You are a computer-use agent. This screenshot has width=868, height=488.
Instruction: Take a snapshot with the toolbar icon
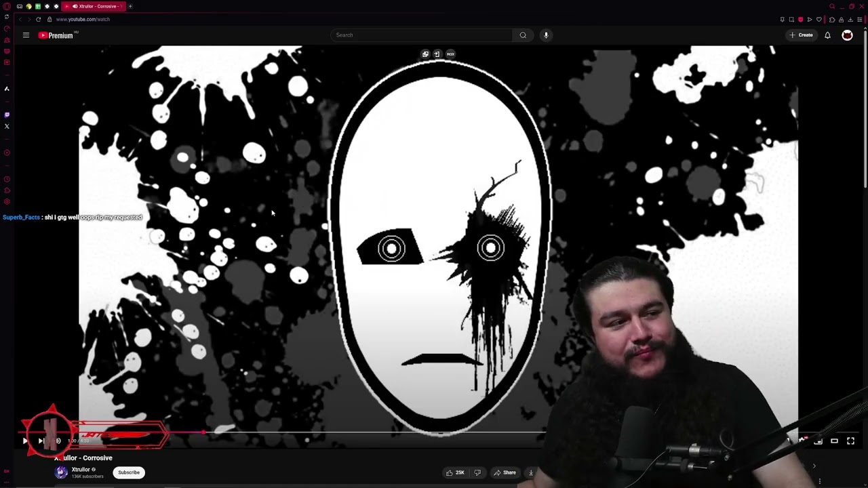click(x=791, y=19)
